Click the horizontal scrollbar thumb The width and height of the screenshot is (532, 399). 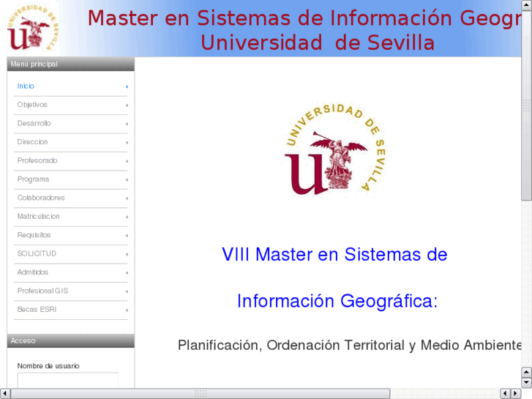tap(201, 394)
